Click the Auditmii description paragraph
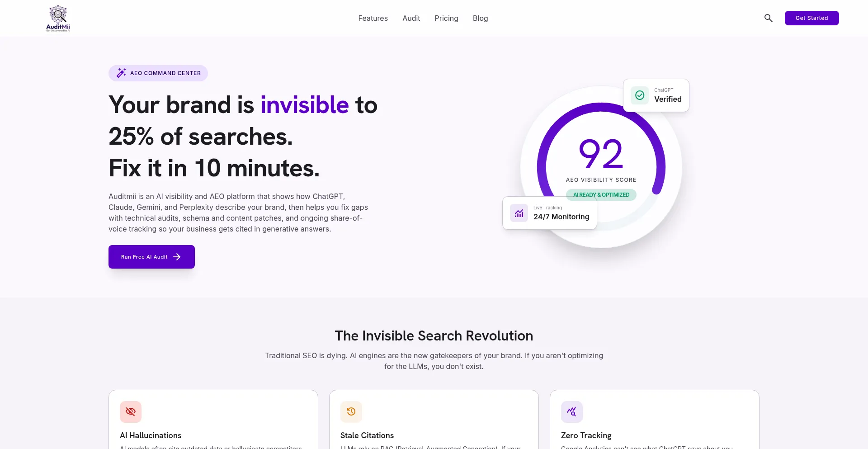This screenshot has height=449, width=868. click(x=238, y=213)
